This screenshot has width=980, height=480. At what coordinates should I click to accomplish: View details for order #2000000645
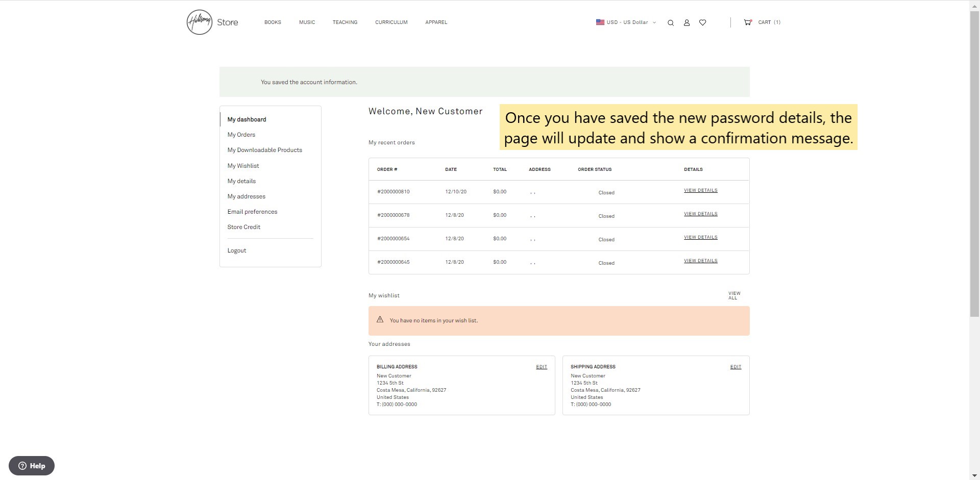700,261
